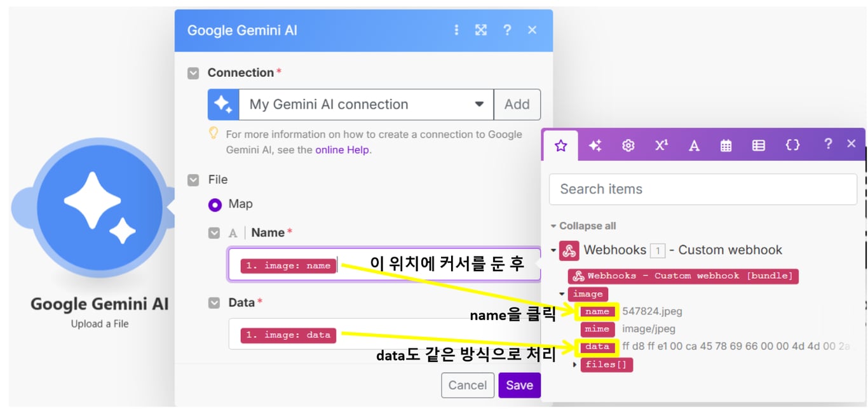Cancel the Gemini module settings
Viewport: 868px width, 409px height.
click(468, 386)
